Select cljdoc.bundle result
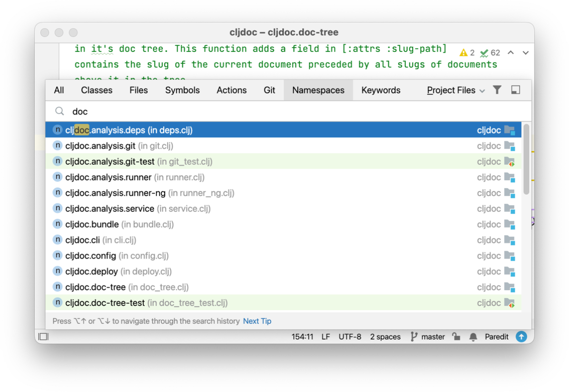 click(x=284, y=225)
